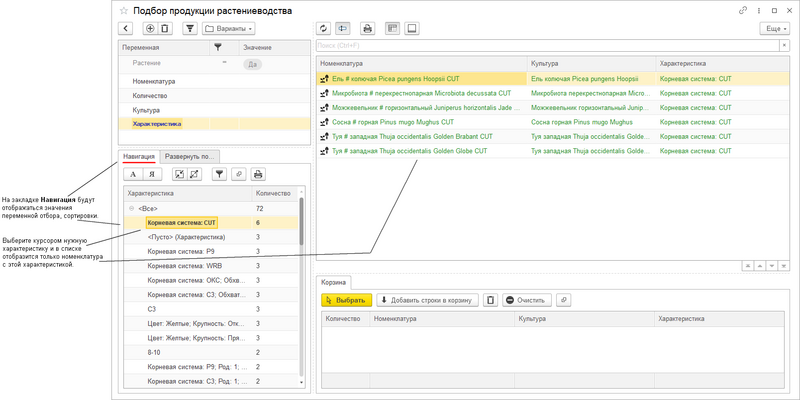
Task: Toggle the Да switch for Растение
Action: pos(253,63)
